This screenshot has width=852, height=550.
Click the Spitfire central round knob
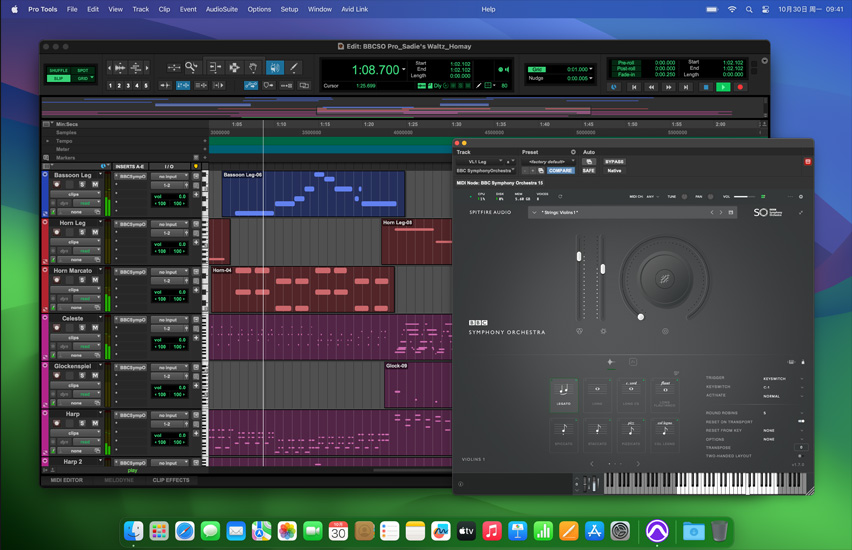click(x=664, y=280)
